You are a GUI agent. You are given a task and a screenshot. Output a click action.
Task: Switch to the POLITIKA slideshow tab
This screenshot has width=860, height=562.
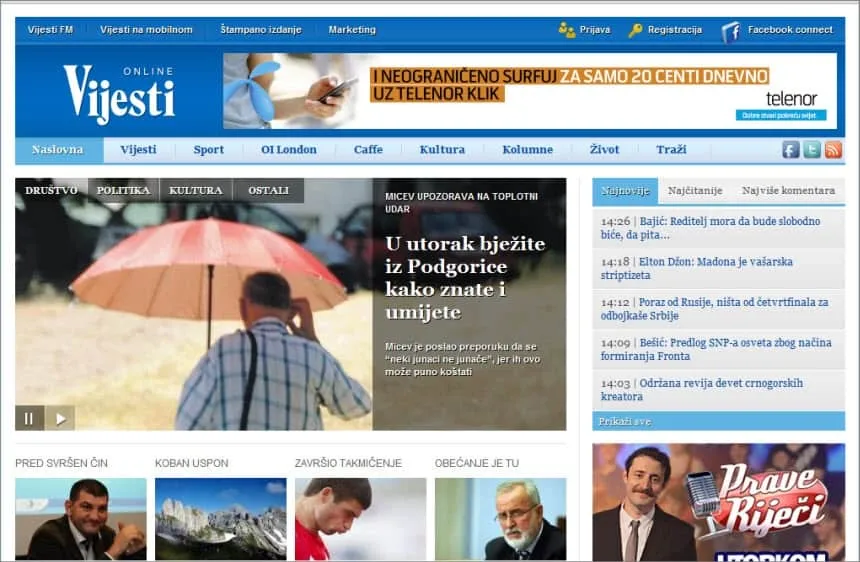123,191
